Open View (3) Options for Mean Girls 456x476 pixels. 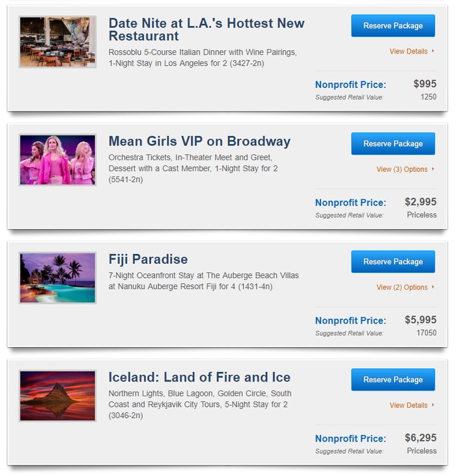pyautogui.click(x=402, y=169)
